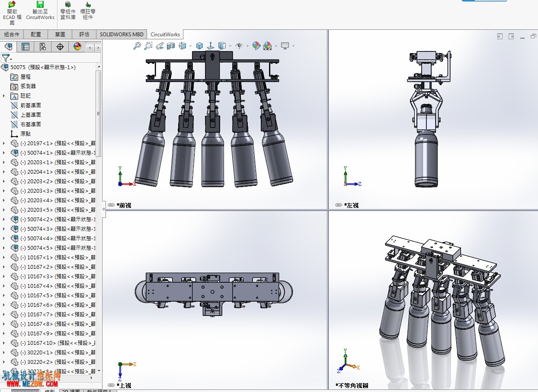538x392 pixels.
Task: Open the DimXpertManager crosshair tab
Action: click(60, 47)
